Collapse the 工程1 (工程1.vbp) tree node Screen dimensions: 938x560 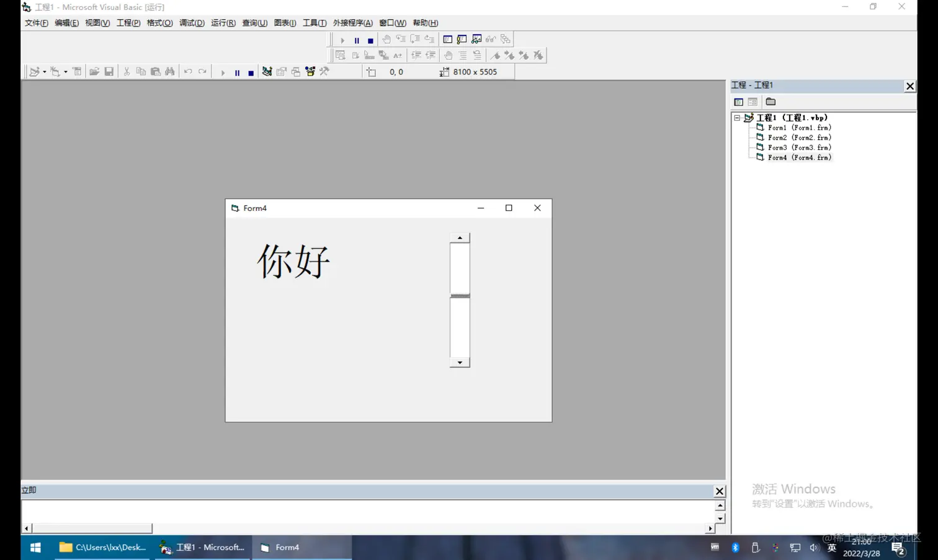tap(737, 118)
